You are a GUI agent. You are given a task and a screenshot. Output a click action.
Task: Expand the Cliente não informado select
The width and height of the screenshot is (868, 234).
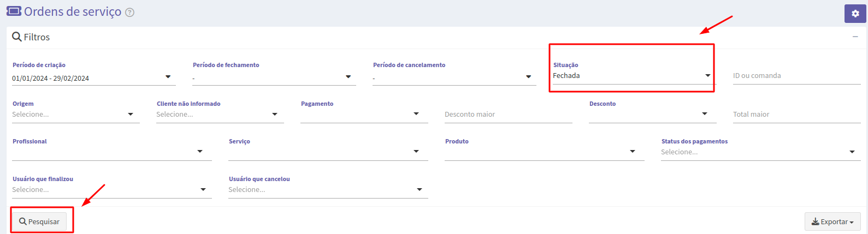tap(220, 115)
